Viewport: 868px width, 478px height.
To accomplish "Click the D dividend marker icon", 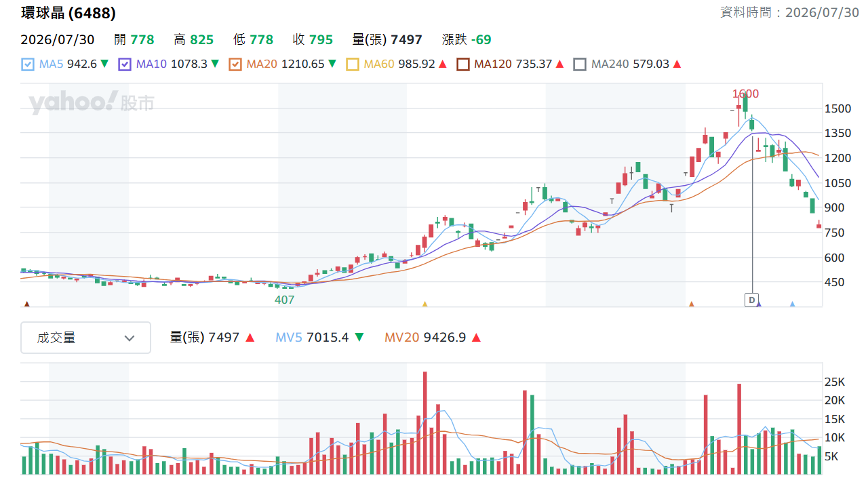I will (751, 299).
